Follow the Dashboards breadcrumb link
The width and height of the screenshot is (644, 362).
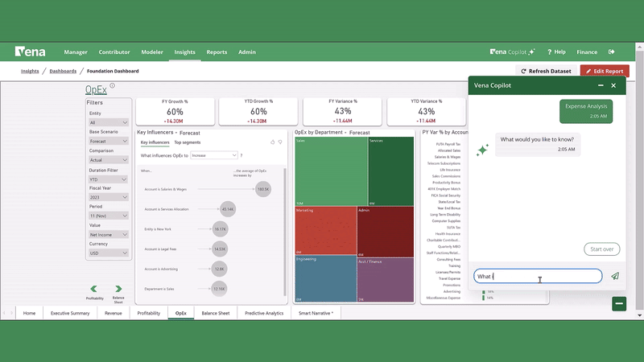(63, 71)
